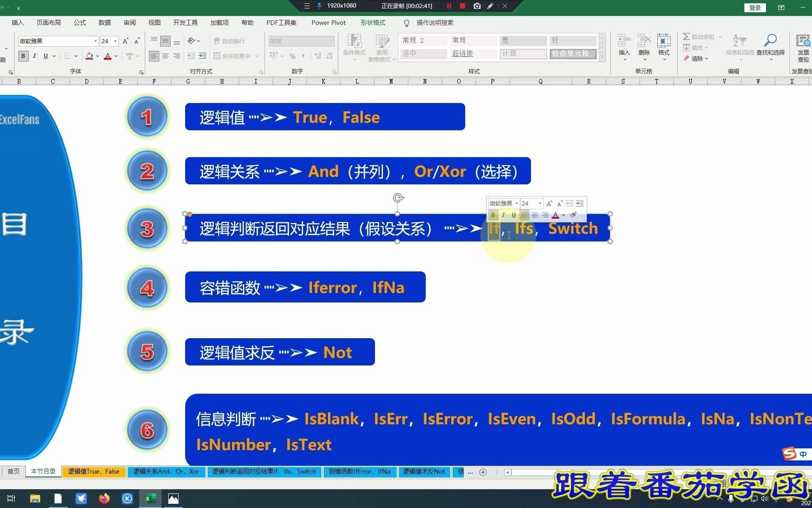This screenshot has width=812, height=508.
Task: Toggle Bold in the ribbon Font group
Action: (23, 56)
